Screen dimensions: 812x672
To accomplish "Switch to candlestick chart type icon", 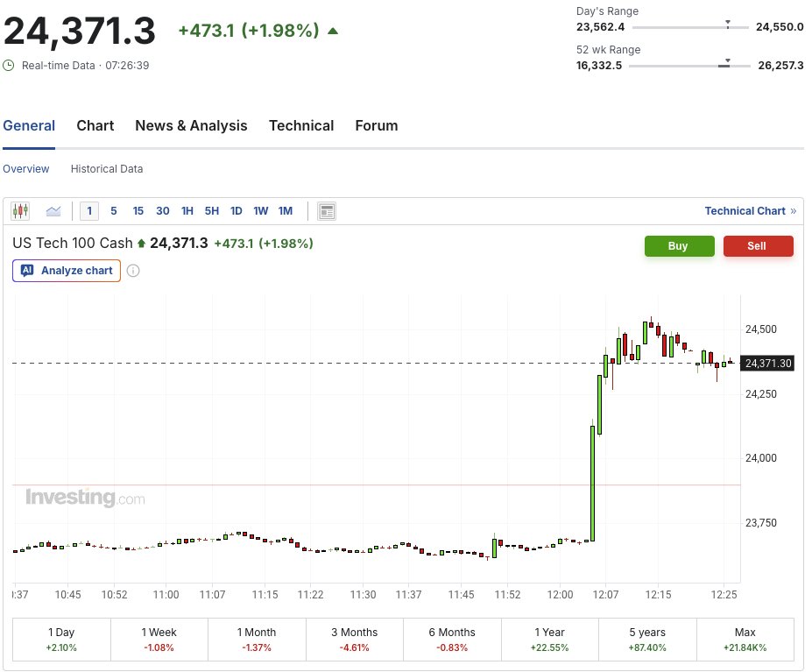I will (20, 211).
